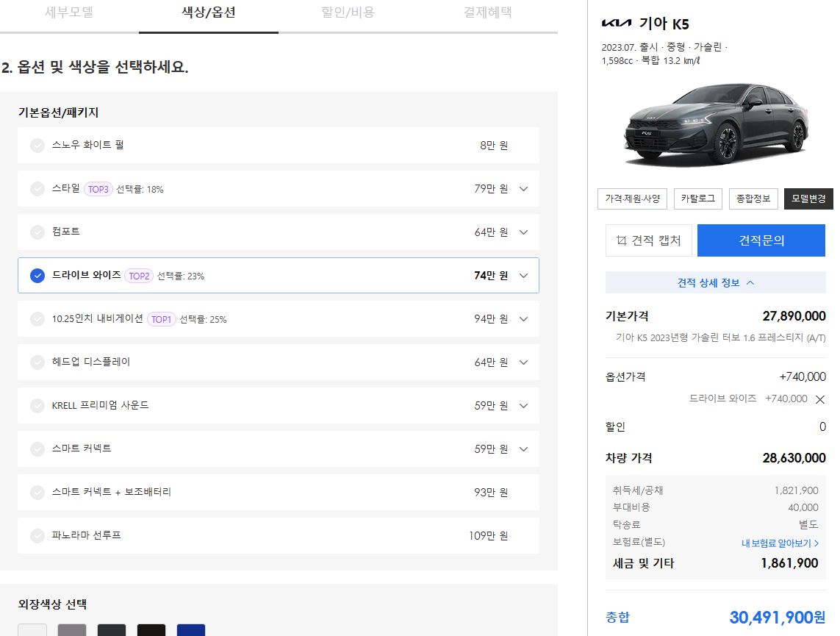Expand KRELL 프리미엄 사운드 chevron
840x636 pixels.
tap(524, 406)
